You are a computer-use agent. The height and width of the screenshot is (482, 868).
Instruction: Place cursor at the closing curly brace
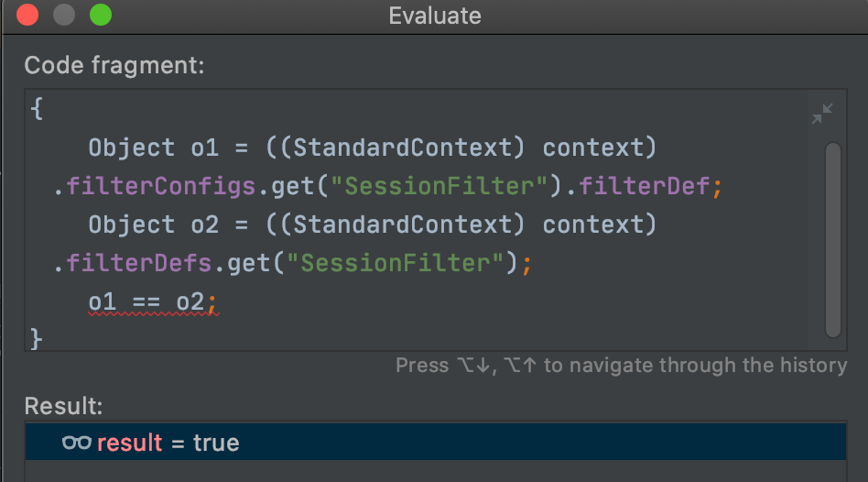click(x=37, y=339)
